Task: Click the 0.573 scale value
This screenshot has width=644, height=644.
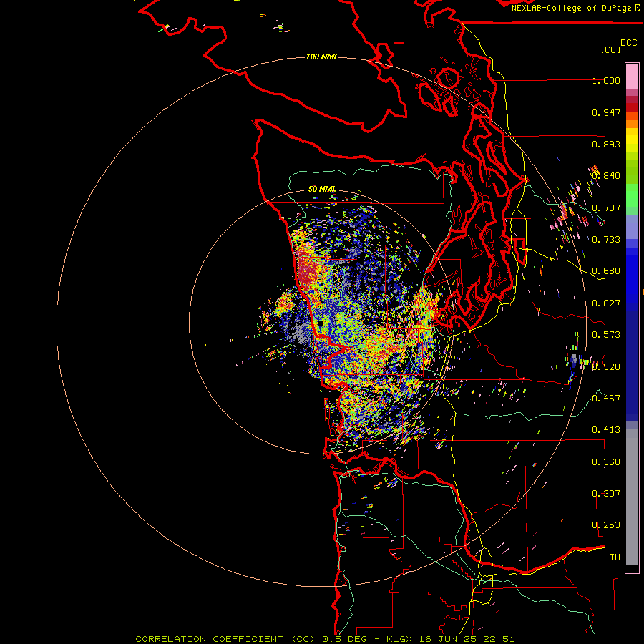Action: tap(606, 335)
